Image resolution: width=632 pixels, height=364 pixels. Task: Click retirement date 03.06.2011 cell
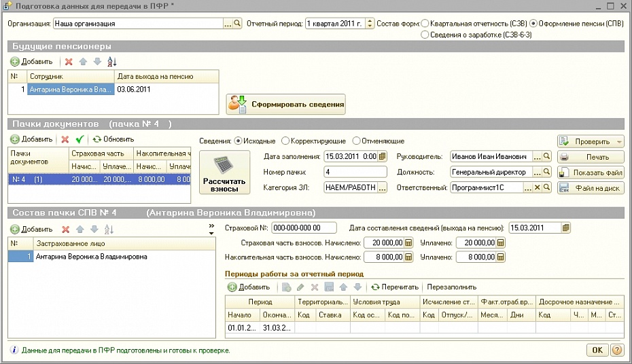coord(167,90)
